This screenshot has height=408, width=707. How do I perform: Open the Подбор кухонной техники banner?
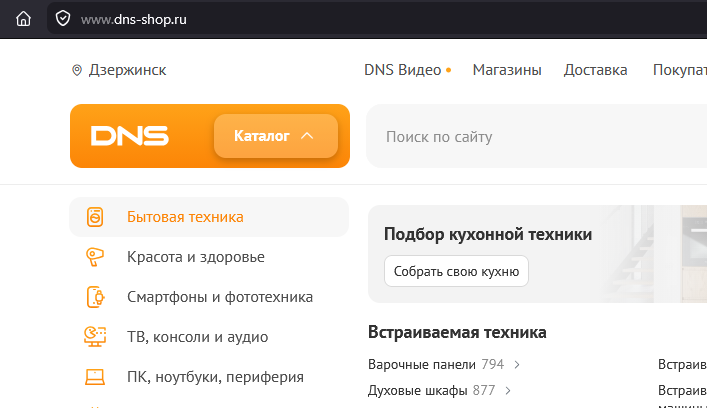(x=537, y=254)
